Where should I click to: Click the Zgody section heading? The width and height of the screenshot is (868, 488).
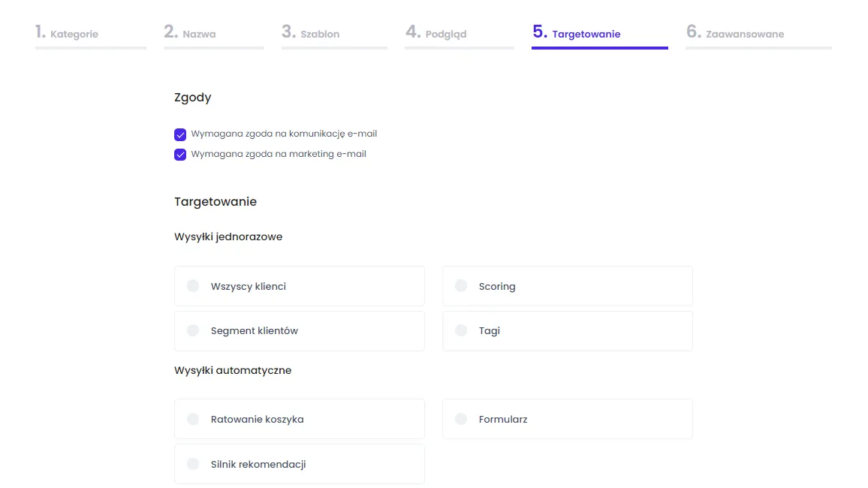pyautogui.click(x=193, y=98)
